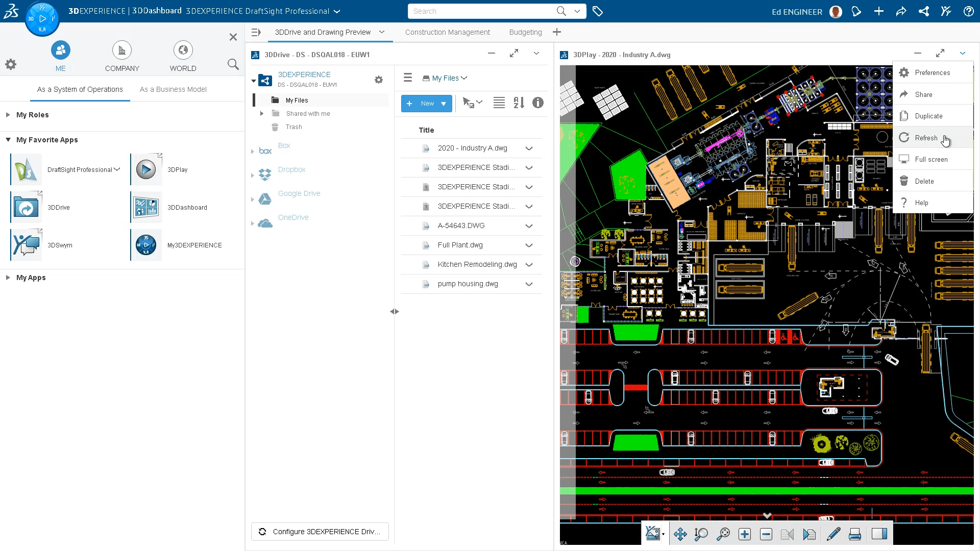Select Full screen in the widget menu
Viewport: 980px width, 551px height.
933,159
